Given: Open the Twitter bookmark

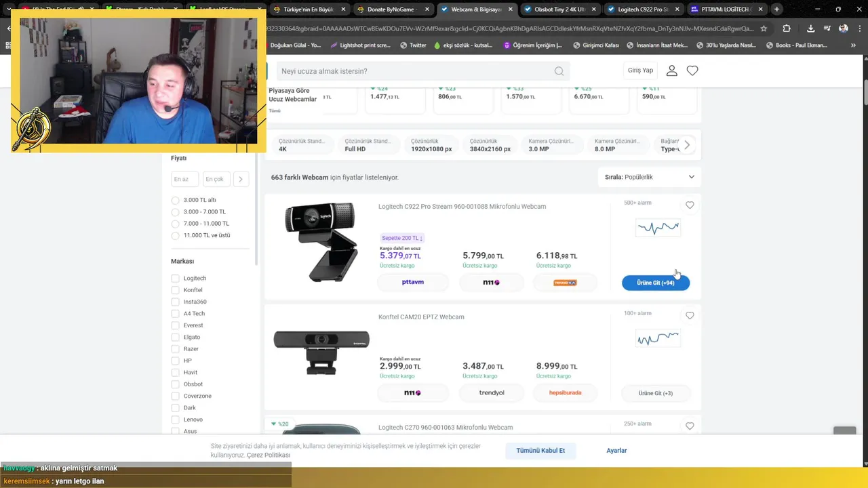Looking at the screenshot, I should point(413,45).
